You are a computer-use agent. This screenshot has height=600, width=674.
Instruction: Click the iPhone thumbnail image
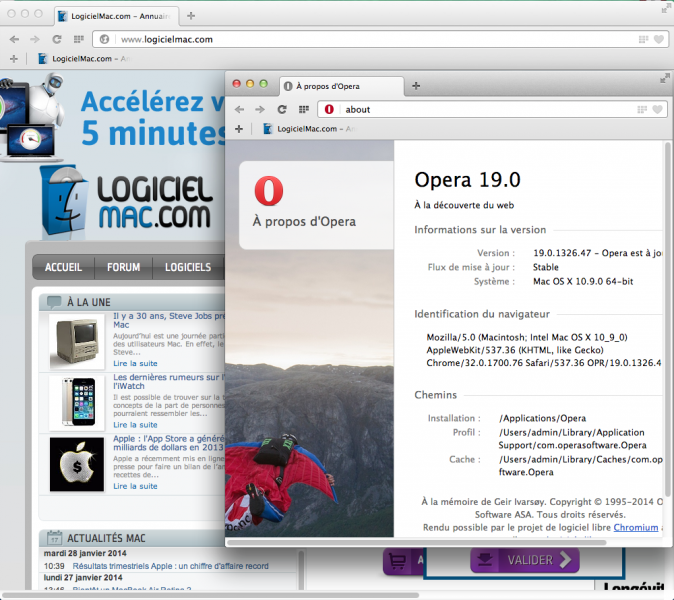(77, 403)
